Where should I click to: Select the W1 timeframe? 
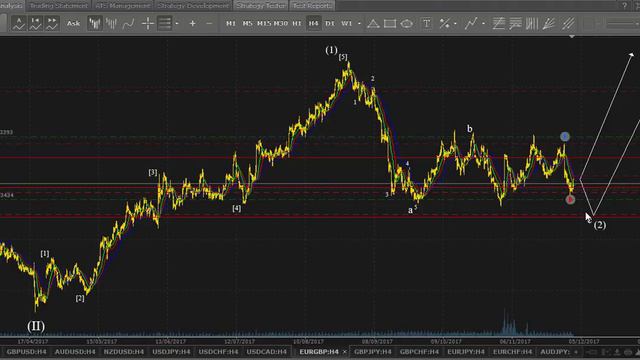347,24
